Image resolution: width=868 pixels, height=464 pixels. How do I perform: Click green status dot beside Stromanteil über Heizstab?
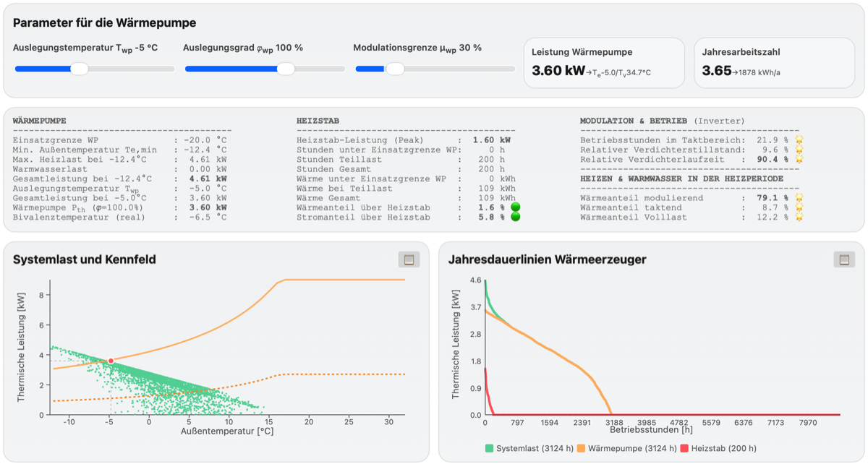pos(515,217)
